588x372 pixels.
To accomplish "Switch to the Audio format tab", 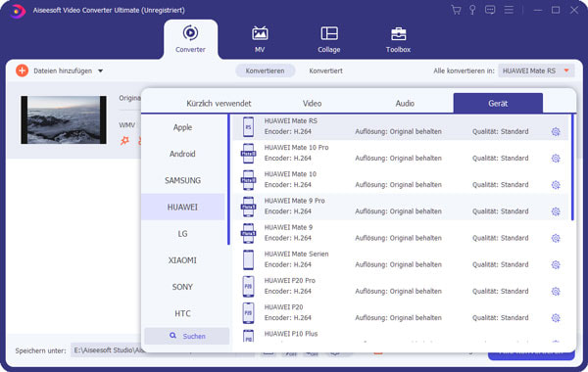I will tap(405, 104).
